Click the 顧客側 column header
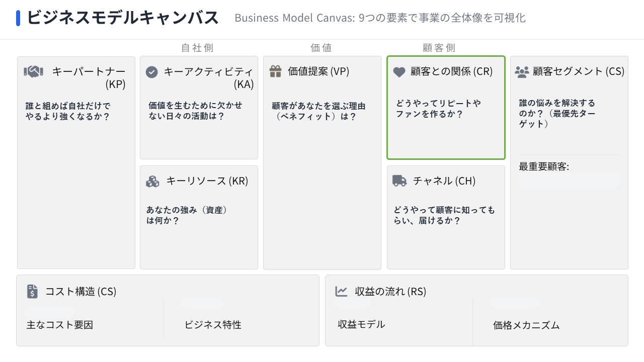This screenshot has height=362, width=644. [x=439, y=48]
